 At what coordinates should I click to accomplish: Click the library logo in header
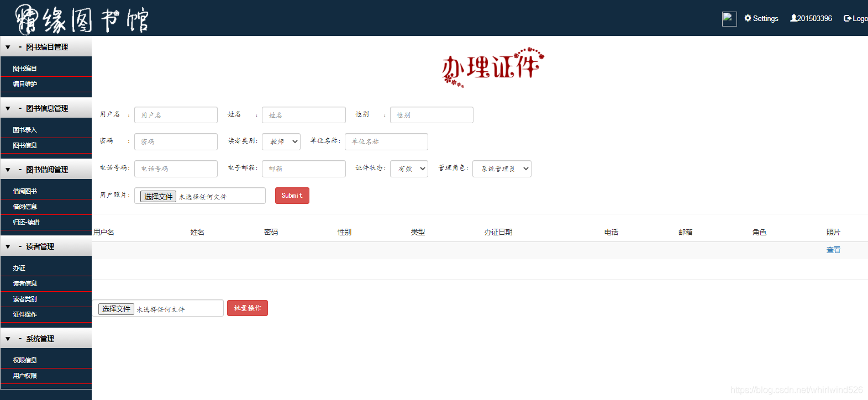coord(82,19)
